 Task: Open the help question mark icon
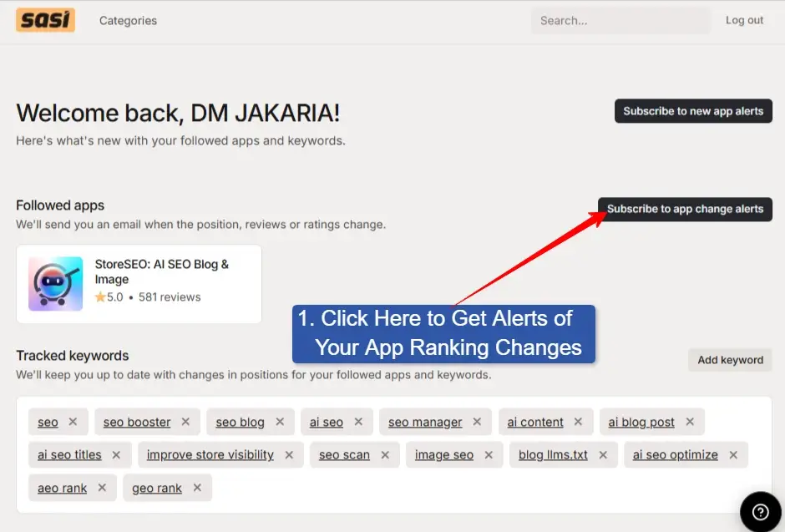(x=759, y=510)
